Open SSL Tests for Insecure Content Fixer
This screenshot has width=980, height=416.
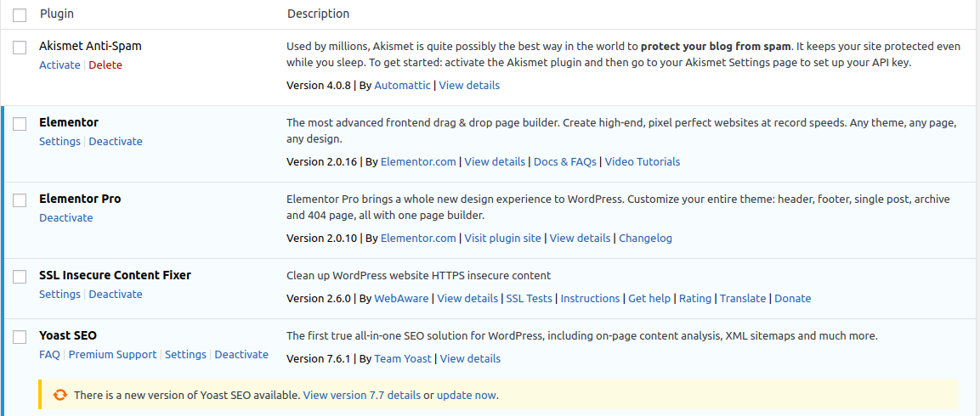pos(529,299)
